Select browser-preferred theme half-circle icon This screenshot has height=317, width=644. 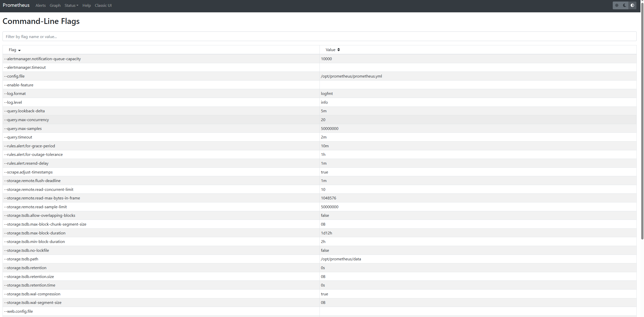[632, 5]
